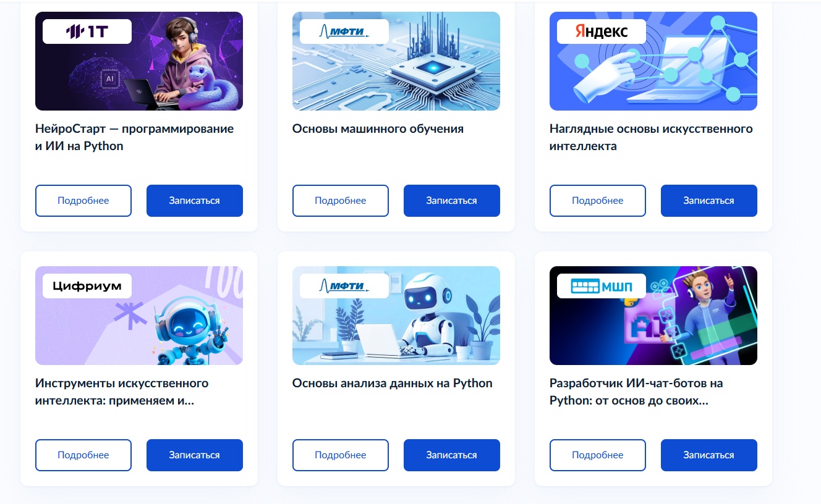Viewport: 821px width, 504px height.
Task: Open the robot with laptop image
Action: point(396,316)
